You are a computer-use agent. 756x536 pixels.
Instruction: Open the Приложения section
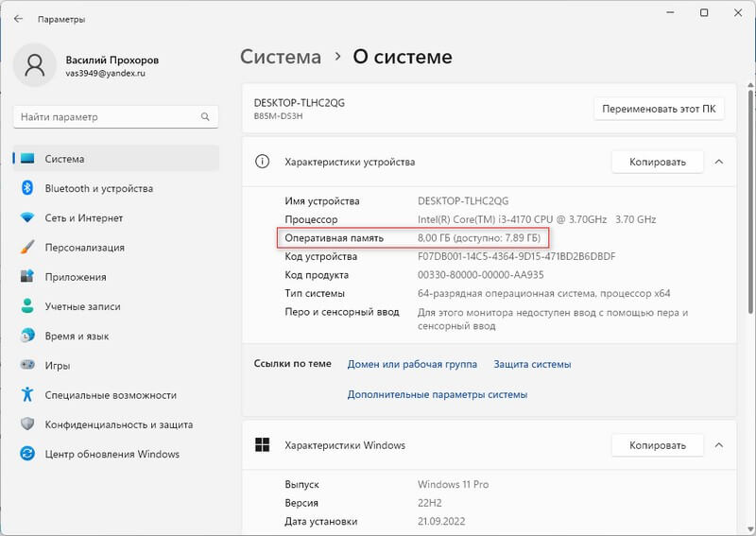click(116, 276)
